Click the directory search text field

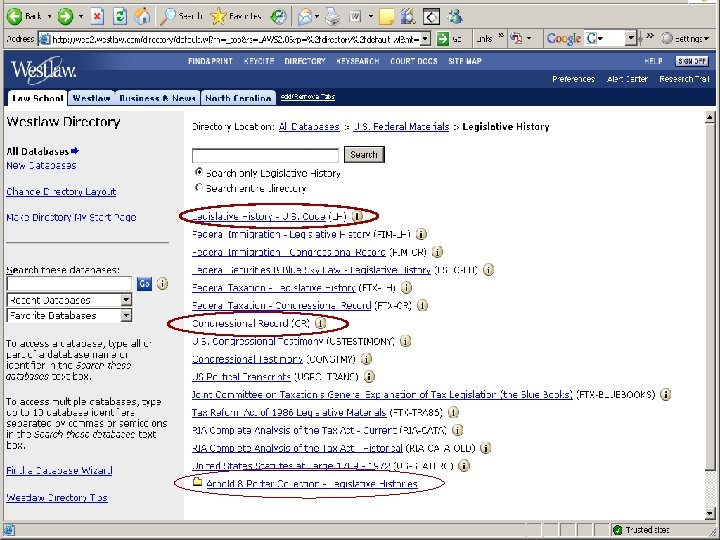tap(265, 155)
